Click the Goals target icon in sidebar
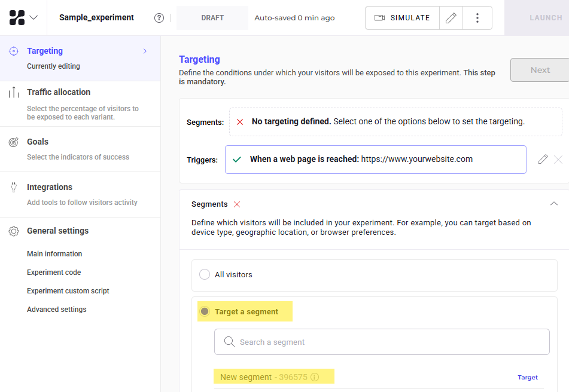The height and width of the screenshot is (392, 569). click(x=14, y=142)
